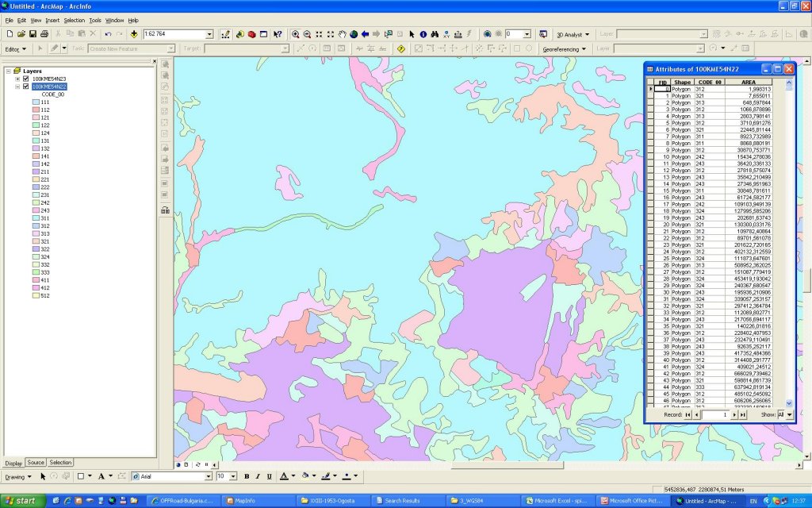Switch to the Source tab

[x=36, y=463]
